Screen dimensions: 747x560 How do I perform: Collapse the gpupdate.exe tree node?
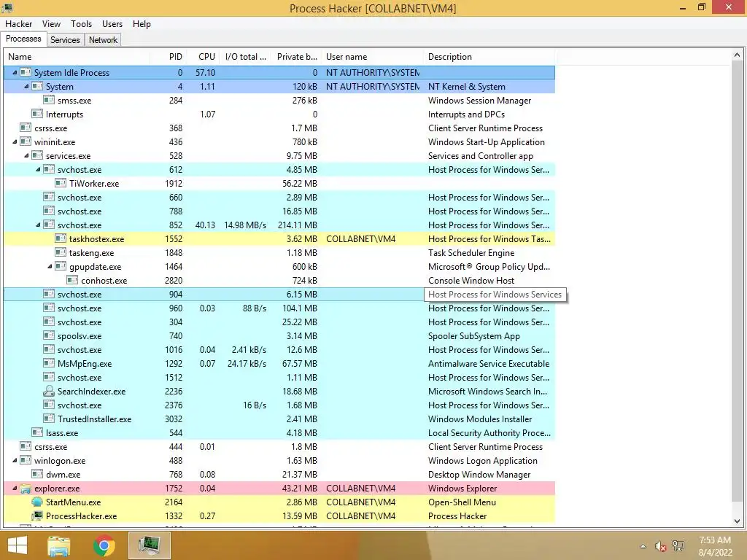click(50, 266)
